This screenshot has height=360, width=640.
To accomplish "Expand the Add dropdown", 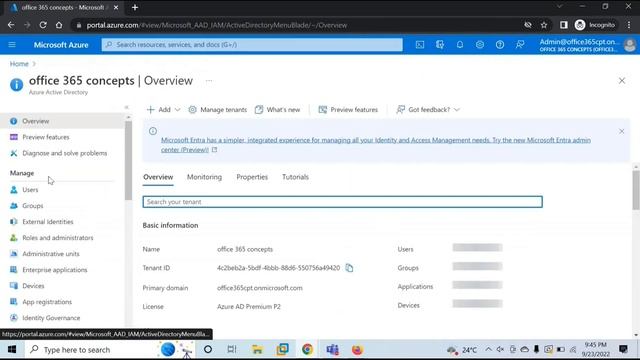I will 164,110.
